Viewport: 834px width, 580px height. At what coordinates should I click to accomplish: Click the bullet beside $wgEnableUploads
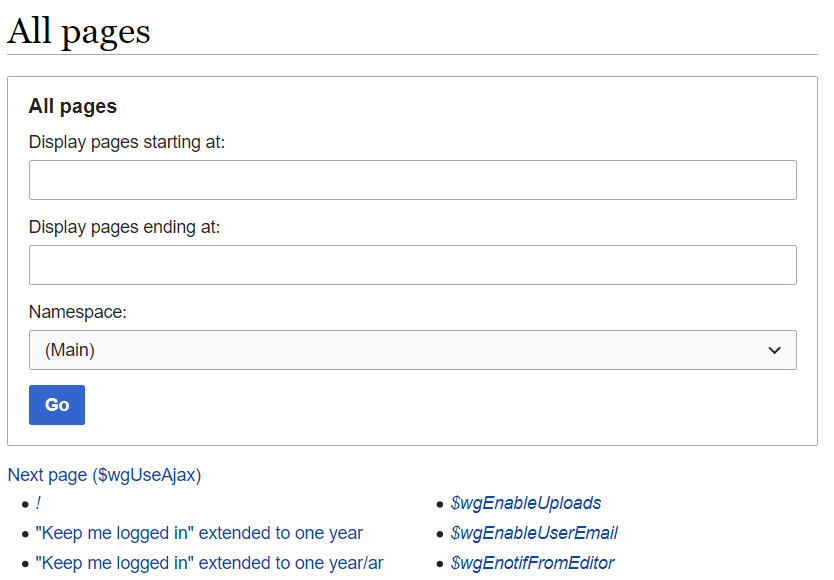pos(440,505)
